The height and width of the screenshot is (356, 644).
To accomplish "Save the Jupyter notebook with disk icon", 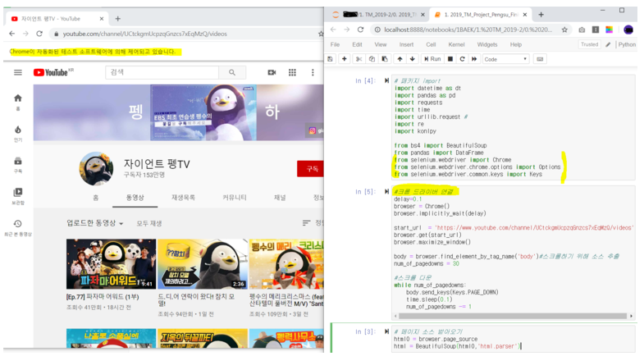I will pos(331,59).
